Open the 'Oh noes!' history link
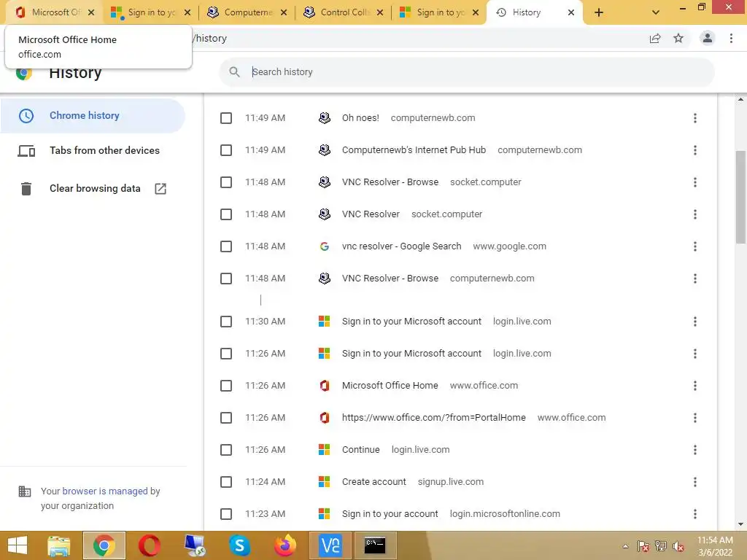 (x=360, y=118)
